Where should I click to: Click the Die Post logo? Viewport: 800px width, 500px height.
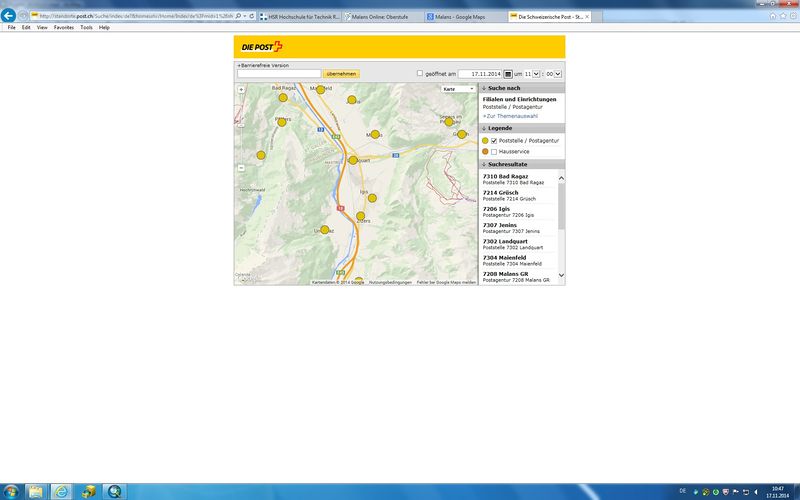click(263, 47)
